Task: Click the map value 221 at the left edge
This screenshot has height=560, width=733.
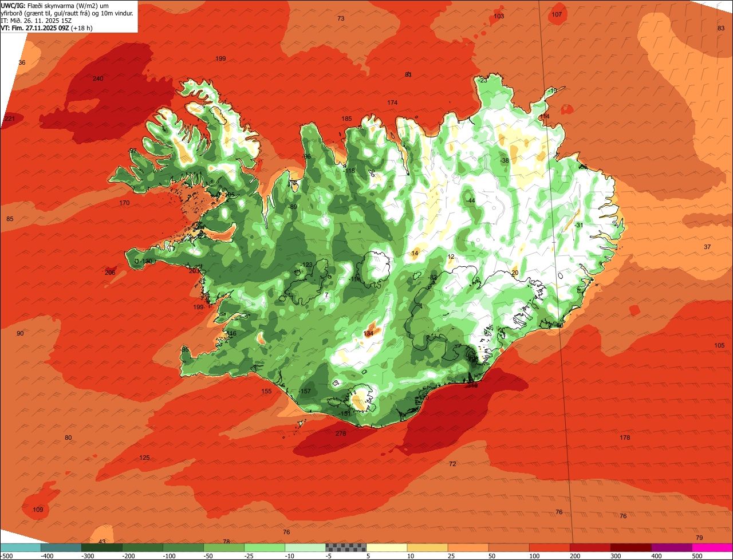Action: coord(9,119)
